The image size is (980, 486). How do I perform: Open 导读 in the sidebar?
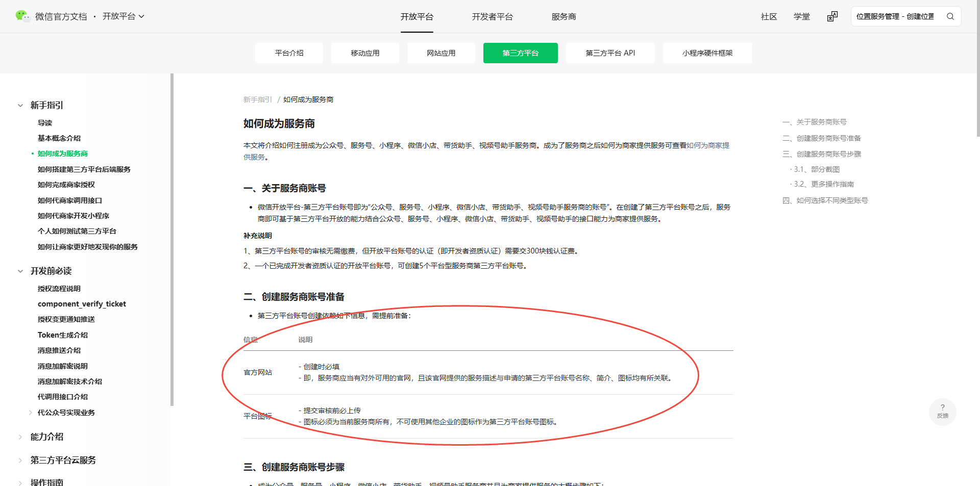point(45,123)
